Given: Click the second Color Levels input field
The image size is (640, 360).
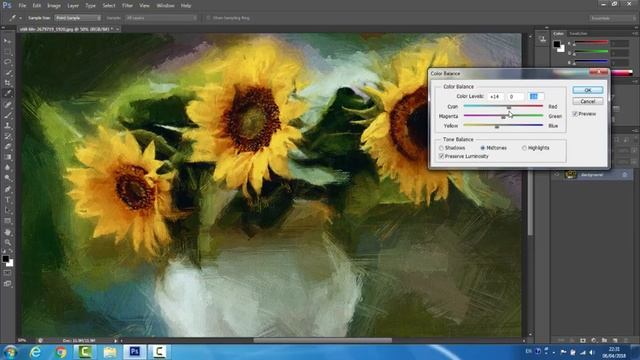Looking at the screenshot, I should (516, 96).
